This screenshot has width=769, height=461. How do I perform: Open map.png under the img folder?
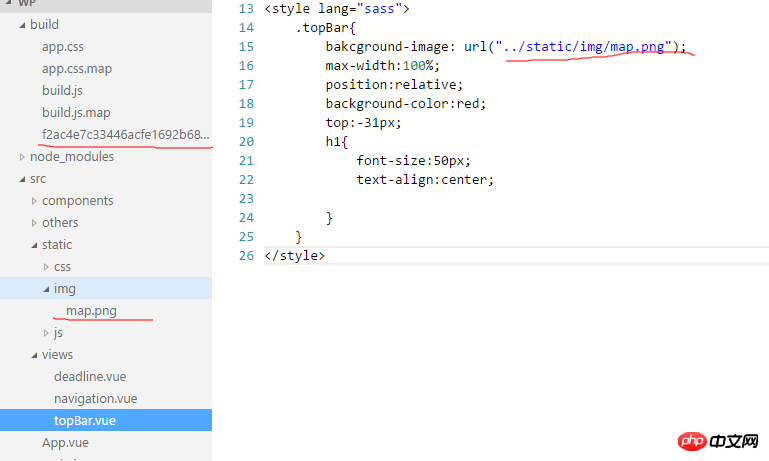[x=91, y=311]
